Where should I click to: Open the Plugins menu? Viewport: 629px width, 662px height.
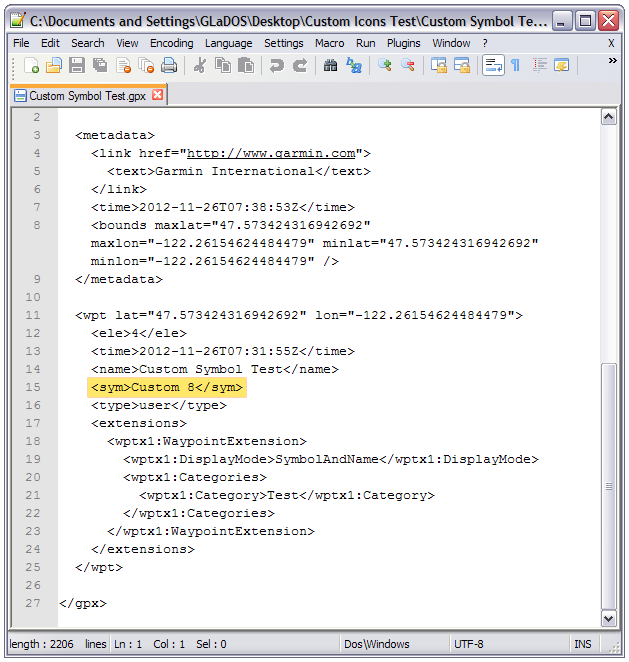click(404, 43)
